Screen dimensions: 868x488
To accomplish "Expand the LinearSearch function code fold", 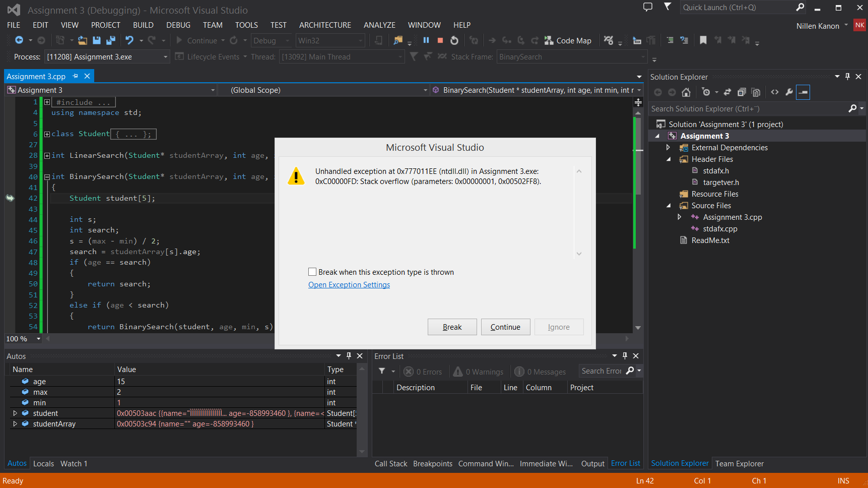I will [47, 156].
